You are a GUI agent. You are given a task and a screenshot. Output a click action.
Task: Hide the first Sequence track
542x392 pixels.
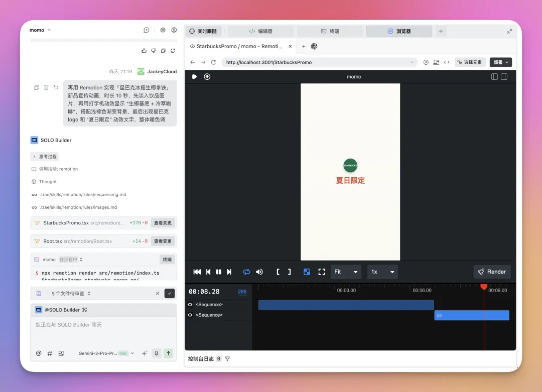pos(190,305)
